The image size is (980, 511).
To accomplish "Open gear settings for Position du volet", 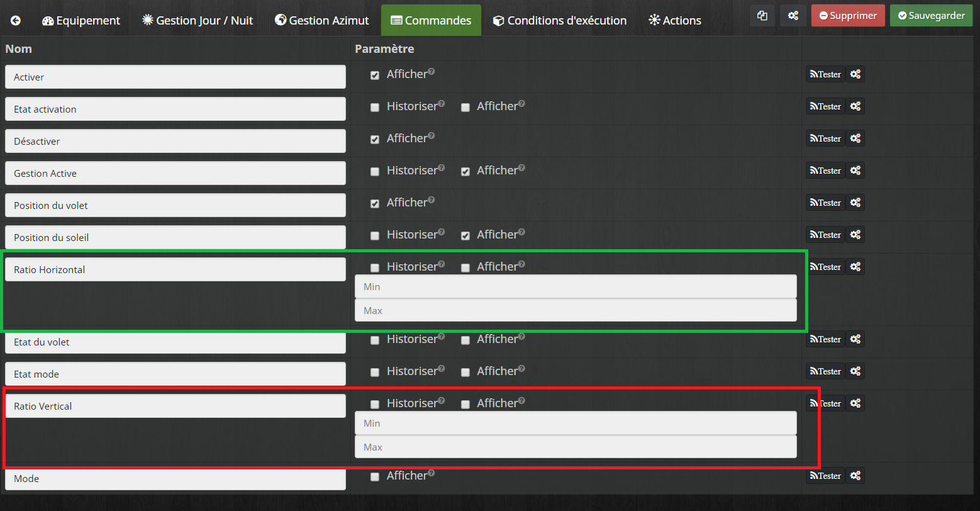I will [855, 203].
